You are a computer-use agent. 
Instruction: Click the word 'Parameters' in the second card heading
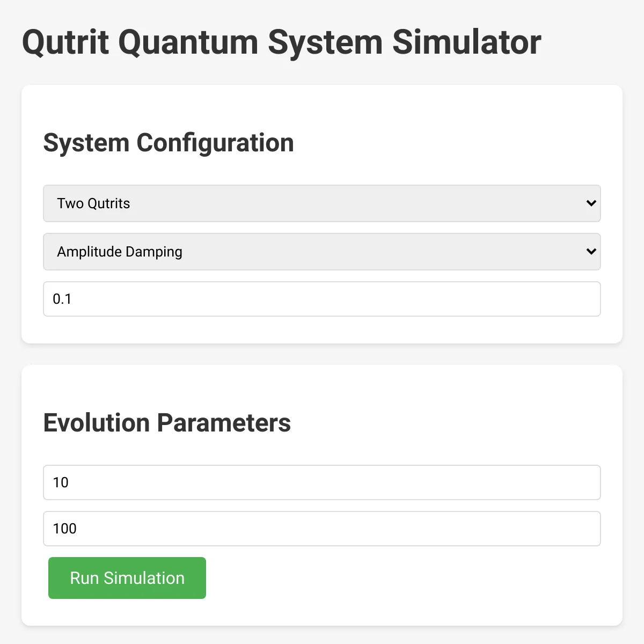[x=224, y=423]
